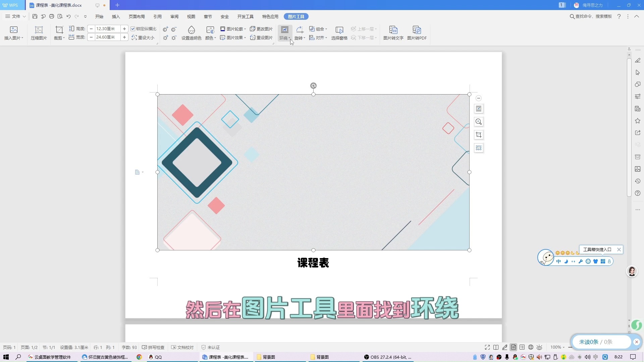This screenshot has width=644, height=362.
Task: Click the zoom magnifier icon beside the image
Action: click(x=479, y=122)
